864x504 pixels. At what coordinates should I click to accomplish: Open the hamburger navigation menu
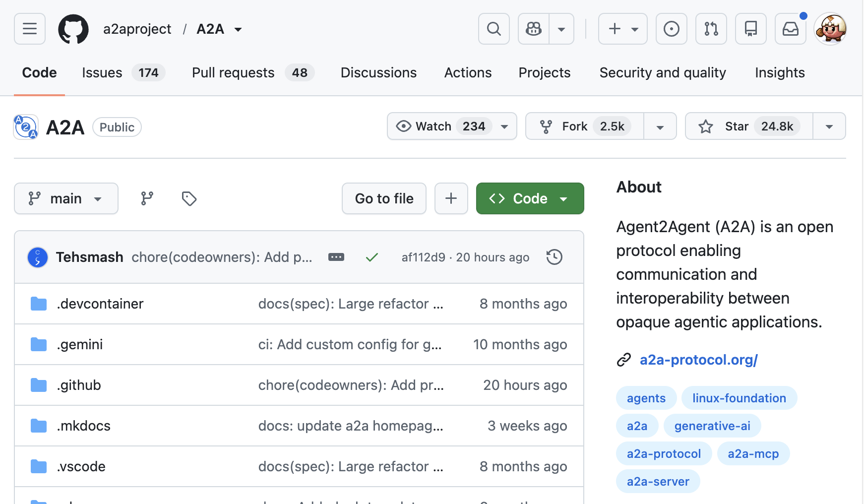point(30,29)
